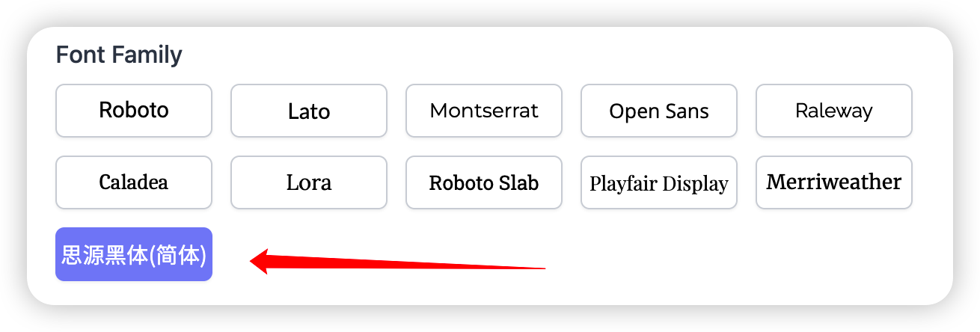Choose Lato as the font family

[x=309, y=111]
